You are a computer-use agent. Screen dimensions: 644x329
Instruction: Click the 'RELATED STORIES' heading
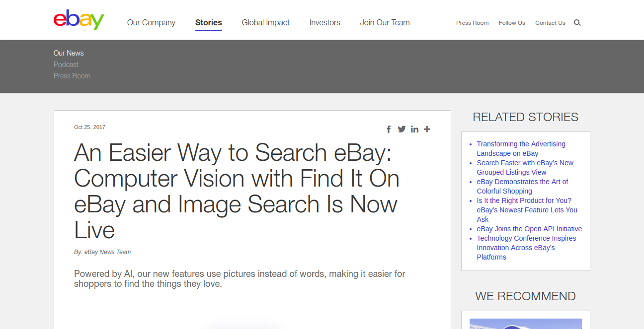tap(525, 117)
